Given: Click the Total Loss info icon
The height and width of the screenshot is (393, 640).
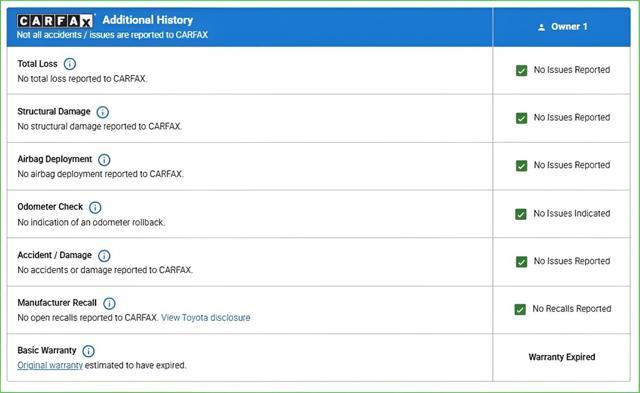Looking at the screenshot, I should click(x=70, y=64).
